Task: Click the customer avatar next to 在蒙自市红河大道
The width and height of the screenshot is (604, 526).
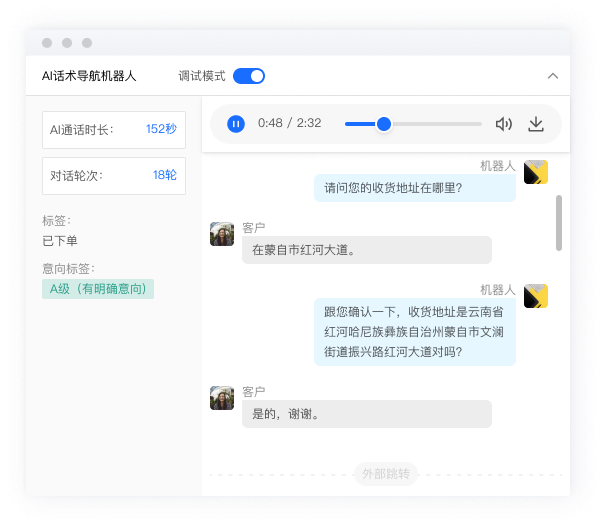Action: (x=222, y=234)
